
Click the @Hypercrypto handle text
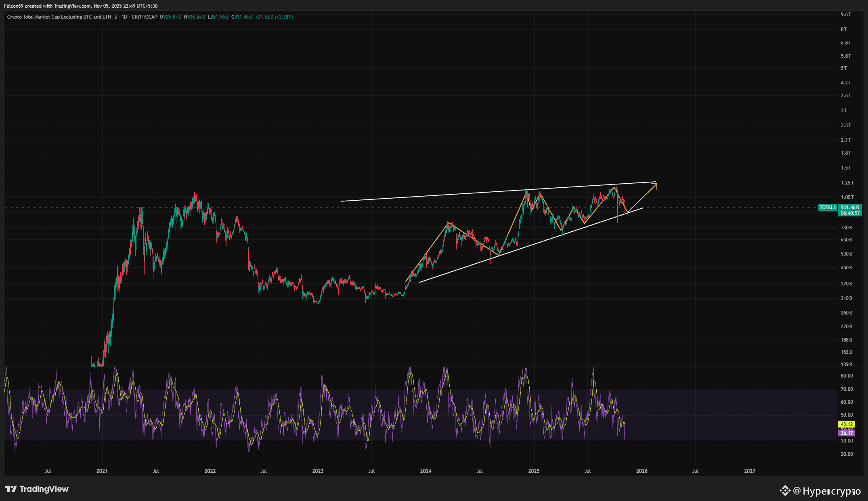point(827,491)
